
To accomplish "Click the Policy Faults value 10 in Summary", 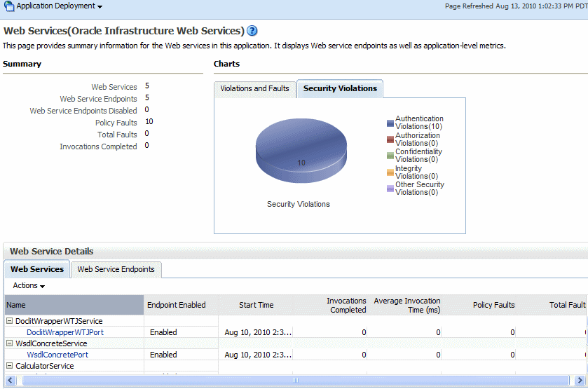I will 149,121.
